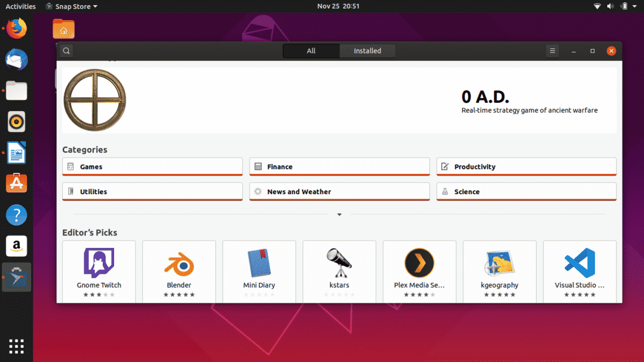
Task: Click the Snap Store icon in the dock
Action: tap(16, 277)
